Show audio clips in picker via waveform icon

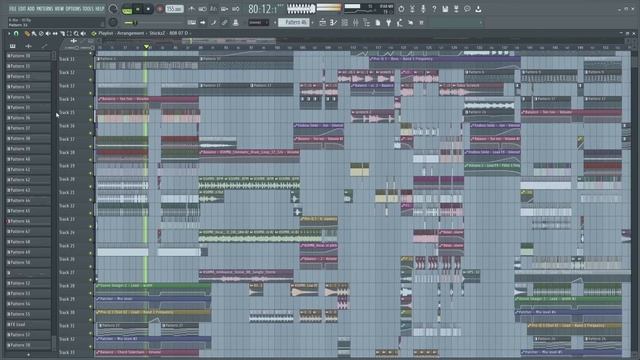(x=28, y=46)
